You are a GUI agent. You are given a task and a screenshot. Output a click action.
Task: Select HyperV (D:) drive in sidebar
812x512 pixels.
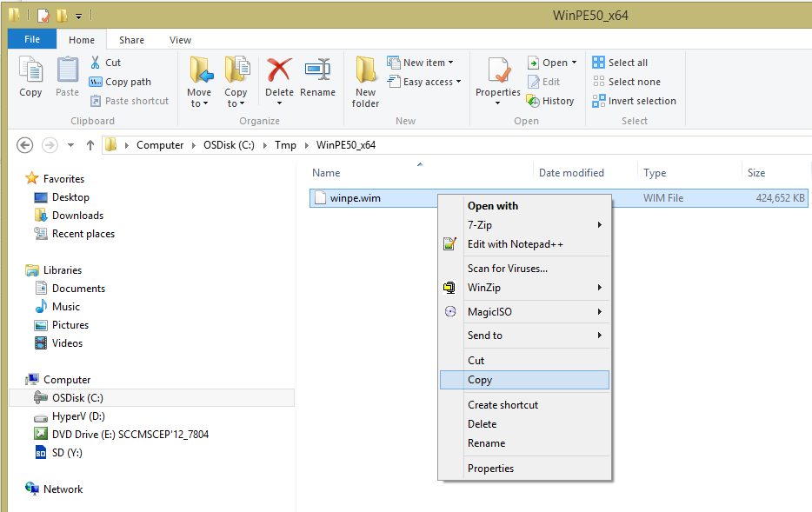[x=69, y=416]
